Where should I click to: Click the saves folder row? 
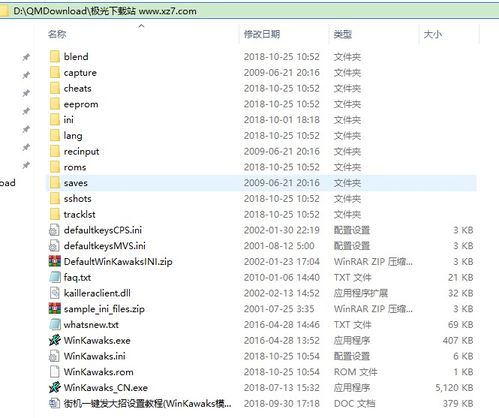261,183
